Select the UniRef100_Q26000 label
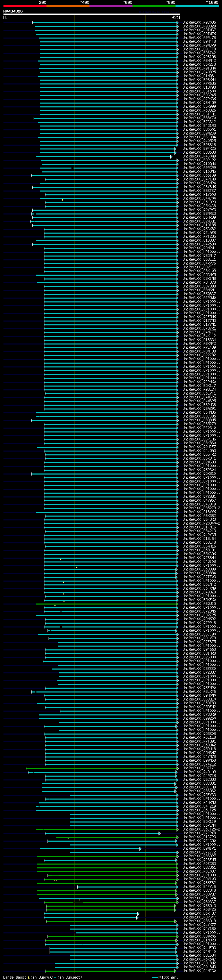This screenshot has width=222, height=980. [x=199, y=657]
